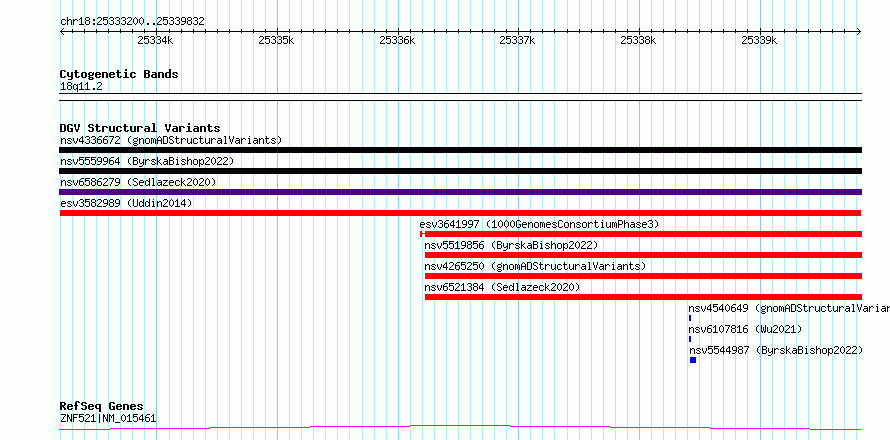
Task: Click the ruler's left arrowhead
Action: [x=62, y=31]
